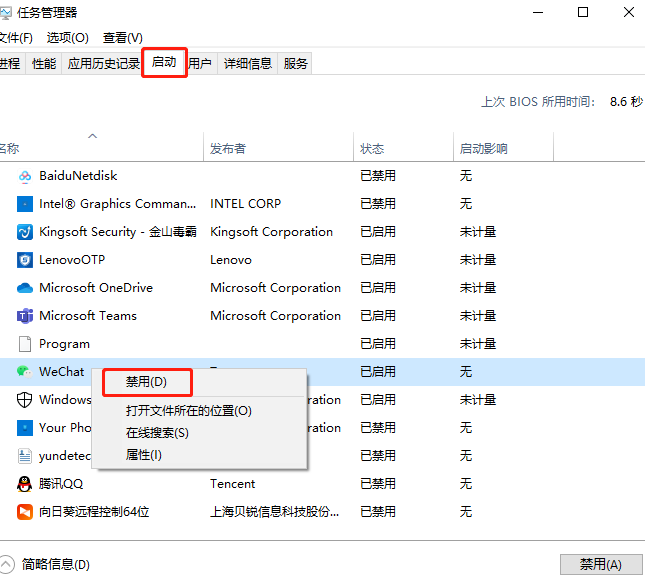645x577 pixels.
Task: Click the '腾讯QQ' entry name
Action: point(61,484)
